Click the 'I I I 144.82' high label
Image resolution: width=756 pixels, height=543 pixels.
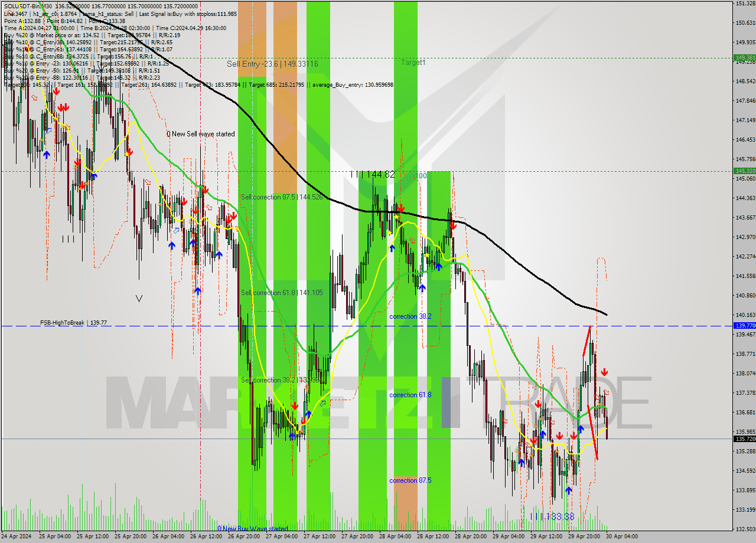pos(372,174)
